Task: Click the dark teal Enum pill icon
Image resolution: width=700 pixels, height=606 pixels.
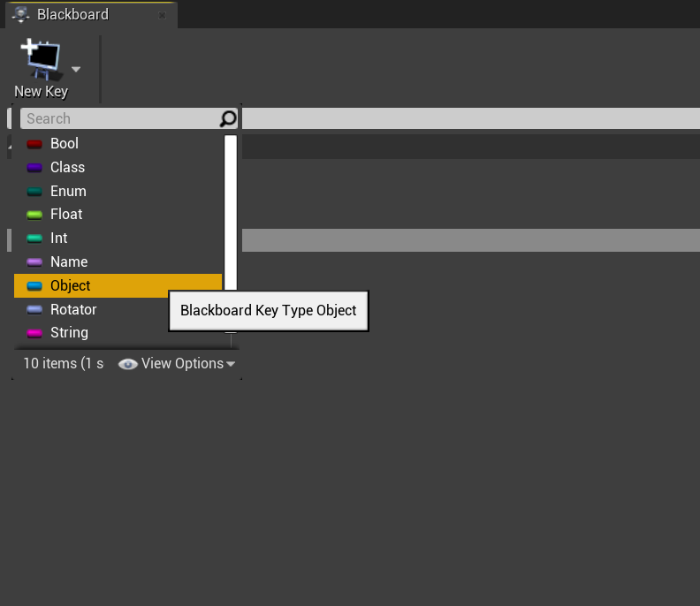Action: tap(34, 192)
